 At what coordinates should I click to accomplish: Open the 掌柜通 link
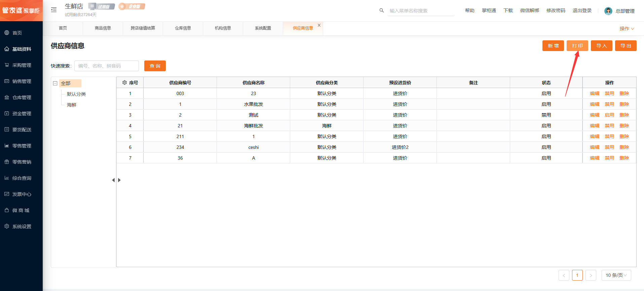pyautogui.click(x=489, y=10)
